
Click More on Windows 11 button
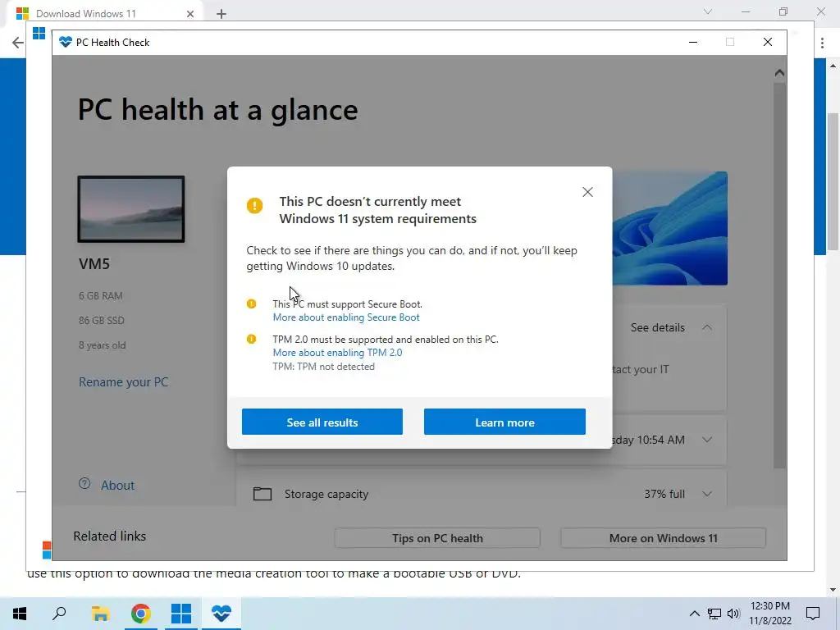(663, 538)
